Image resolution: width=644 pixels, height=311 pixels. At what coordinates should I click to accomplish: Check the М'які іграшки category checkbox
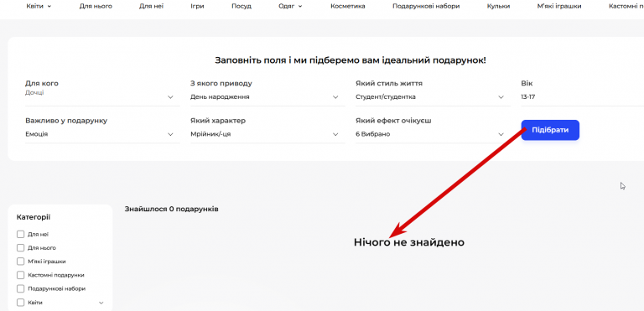[20, 262]
